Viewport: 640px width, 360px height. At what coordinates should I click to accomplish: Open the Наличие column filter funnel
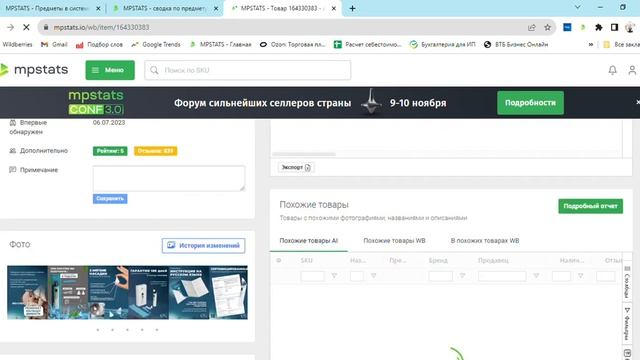(x=580, y=276)
